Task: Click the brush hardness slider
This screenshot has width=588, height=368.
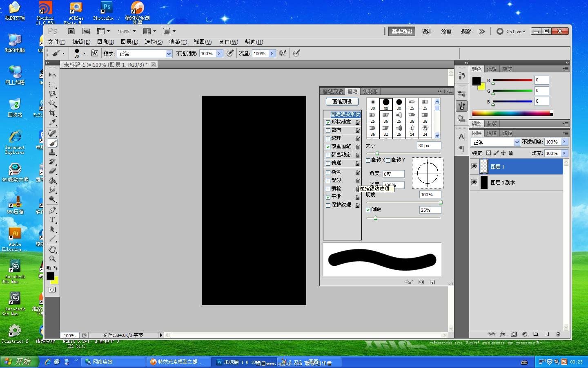Action: [x=404, y=202]
